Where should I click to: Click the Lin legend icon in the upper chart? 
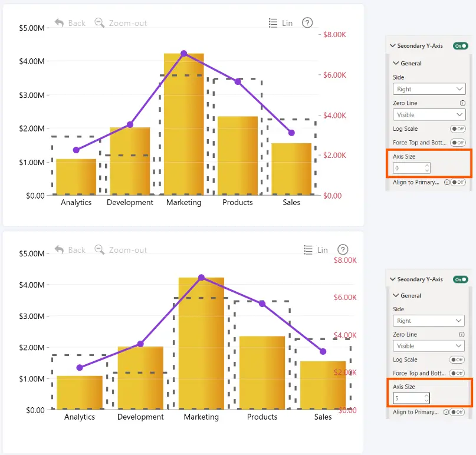coord(273,23)
